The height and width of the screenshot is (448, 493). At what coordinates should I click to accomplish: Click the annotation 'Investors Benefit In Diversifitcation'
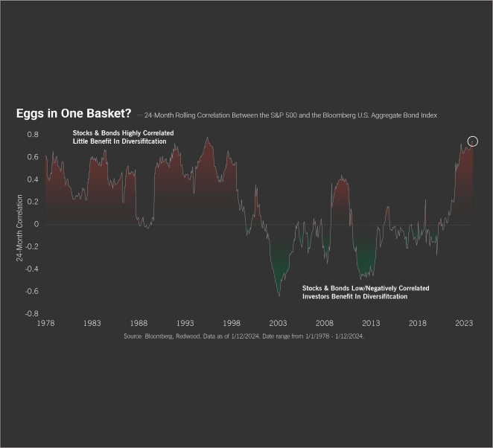(354, 297)
